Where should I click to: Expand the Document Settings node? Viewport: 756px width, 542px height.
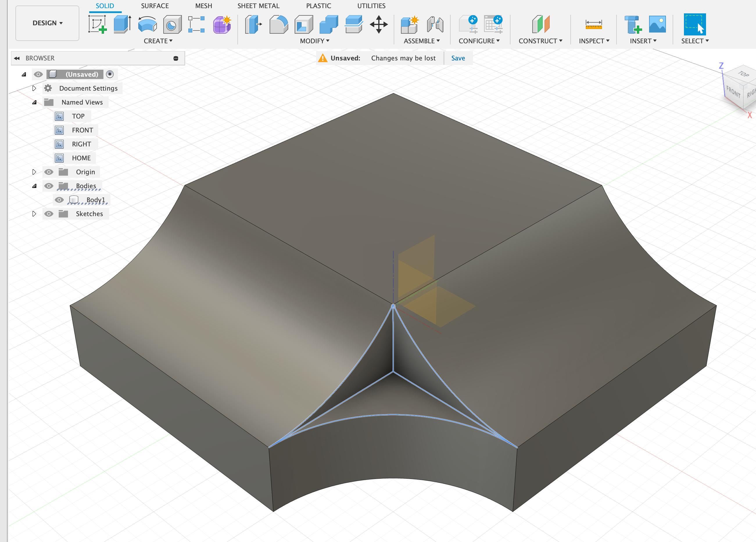pyautogui.click(x=34, y=88)
